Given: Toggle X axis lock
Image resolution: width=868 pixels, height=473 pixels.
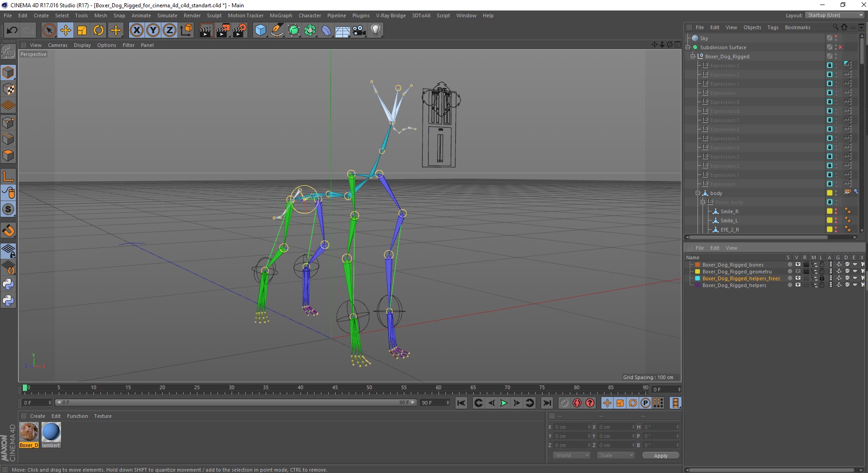Looking at the screenshot, I should click(136, 31).
